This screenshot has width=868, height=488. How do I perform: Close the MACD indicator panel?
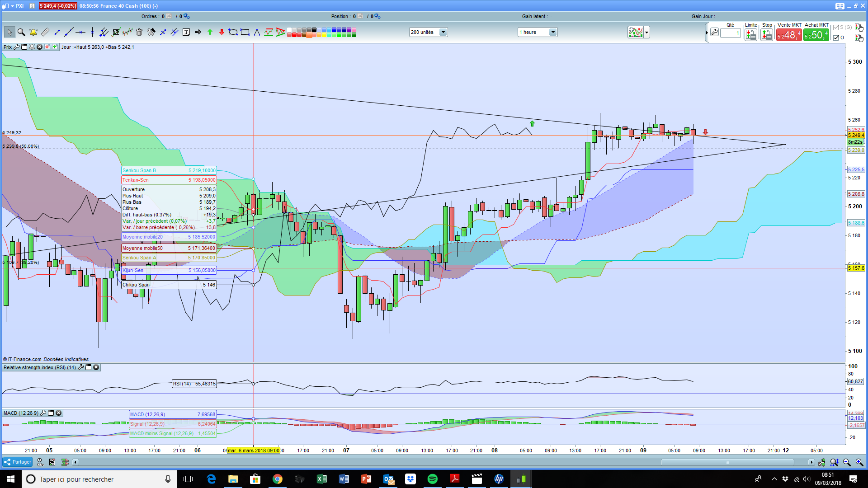[59, 413]
